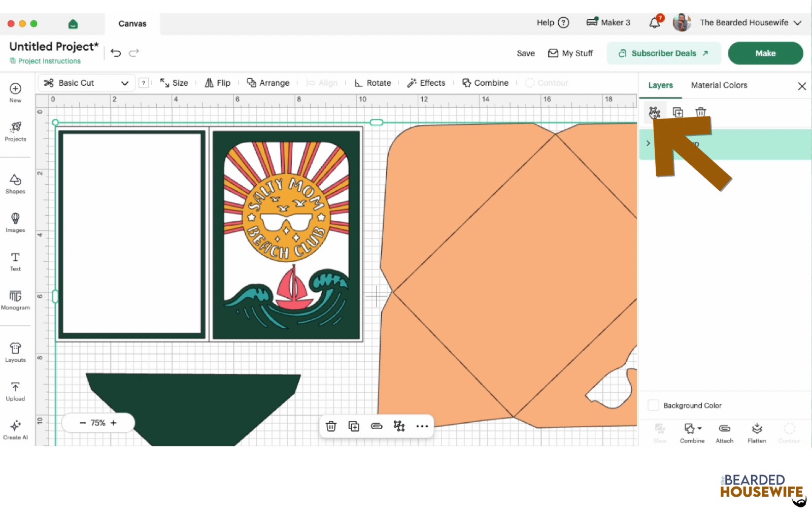This screenshot has height=516, width=812.
Task: Open the Images library
Action: [15, 223]
